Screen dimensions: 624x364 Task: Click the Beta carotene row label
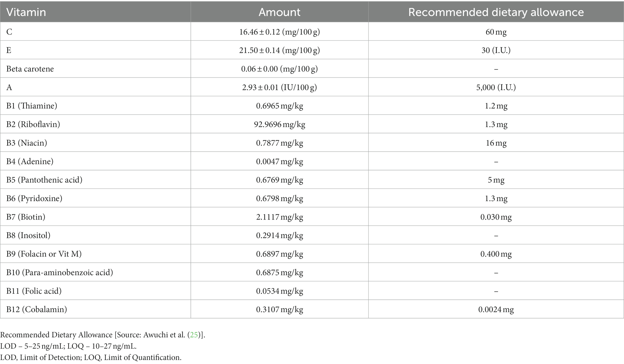point(30,69)
